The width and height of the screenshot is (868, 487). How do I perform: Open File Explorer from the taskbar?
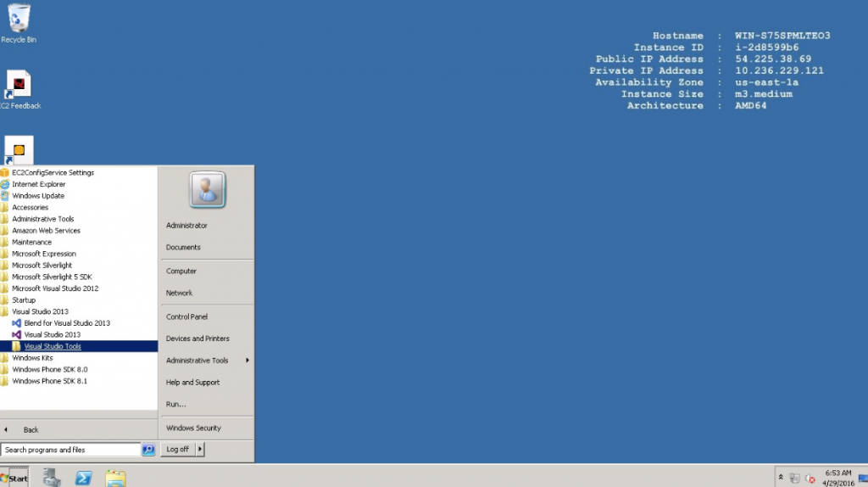coord(116,478)
